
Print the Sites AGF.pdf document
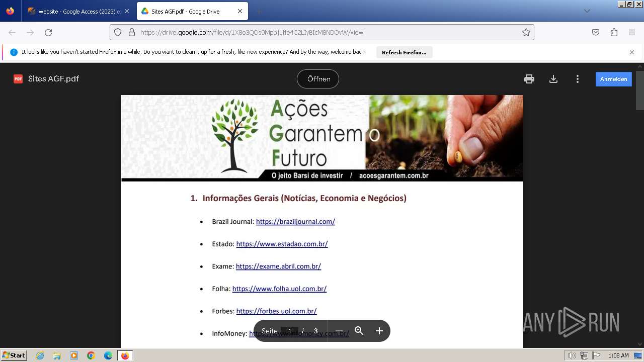click(x=529, y=79)
